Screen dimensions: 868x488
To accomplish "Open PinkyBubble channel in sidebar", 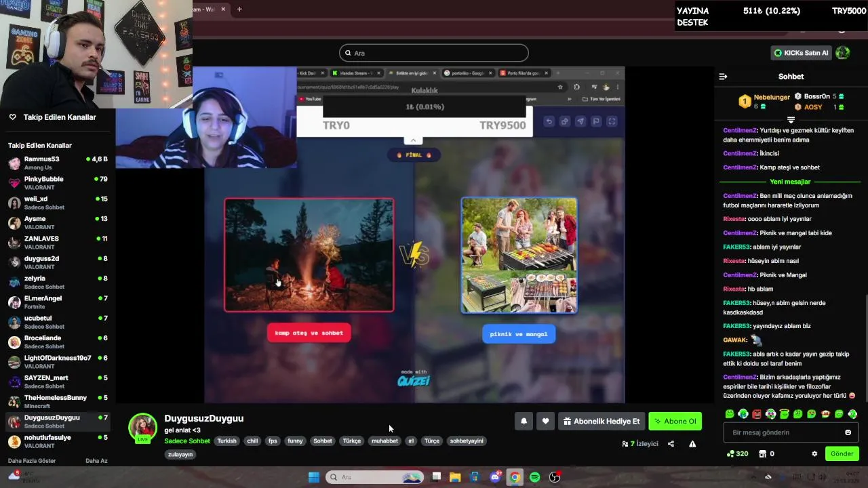I will (x=58, y=183).
